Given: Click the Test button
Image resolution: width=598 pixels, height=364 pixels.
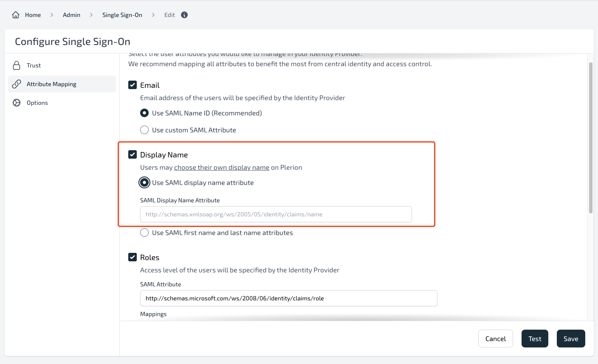Looking at the screenshot, I should tap(535, 339).
